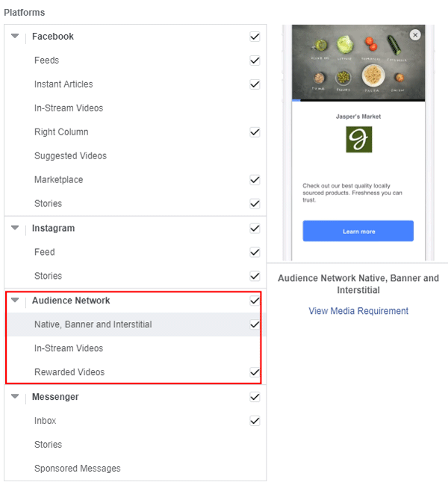Uncheck Messenger Inbox checkbox
This screenshot has width=448, height=488.
click(255, 421)
